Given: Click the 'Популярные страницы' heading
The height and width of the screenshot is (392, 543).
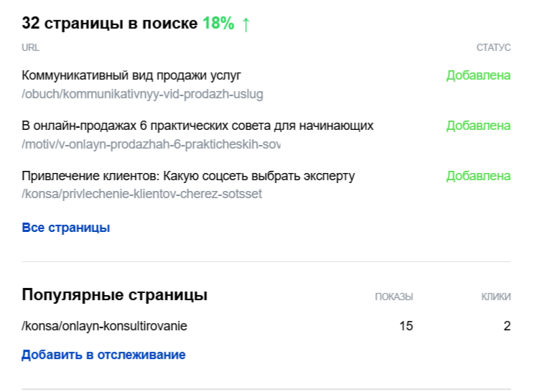Looking at the screenshot, I should point(115,295).
